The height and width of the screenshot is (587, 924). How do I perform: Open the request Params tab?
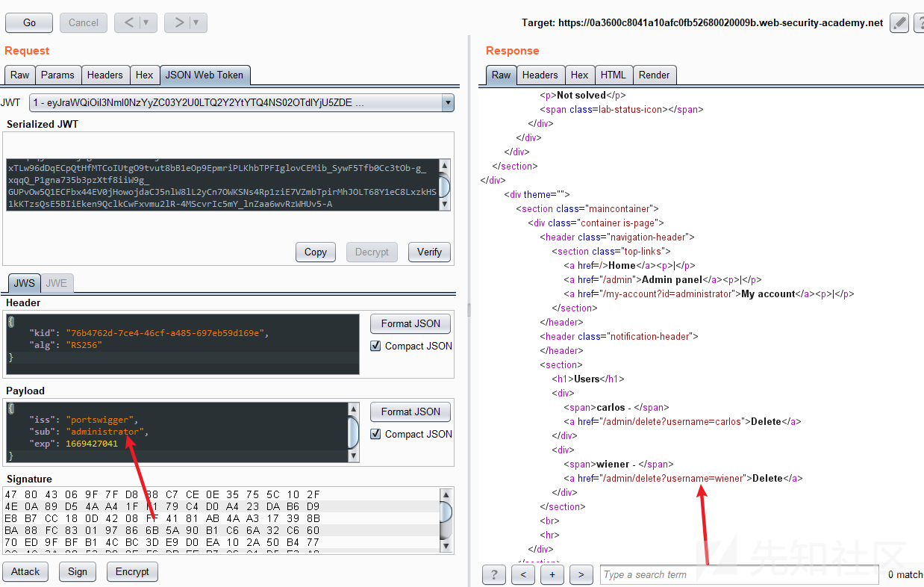[57, 75]
